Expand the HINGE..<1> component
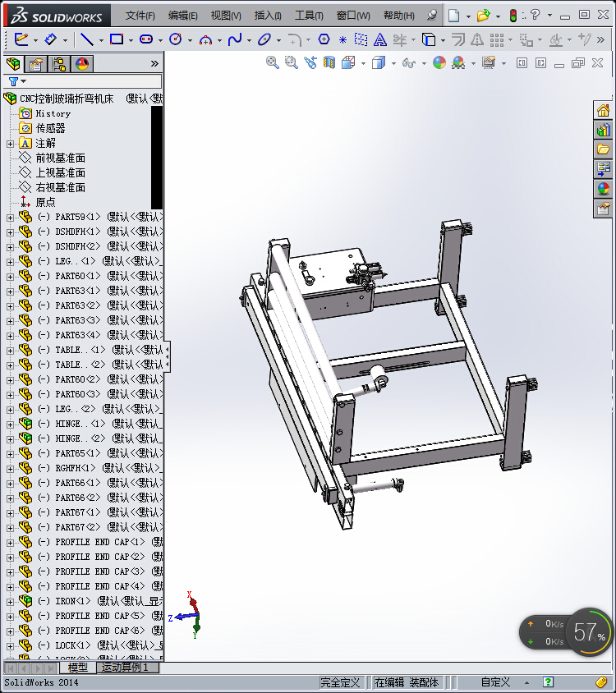The height and width of the screenshot is (693, 616). [10, 425]
